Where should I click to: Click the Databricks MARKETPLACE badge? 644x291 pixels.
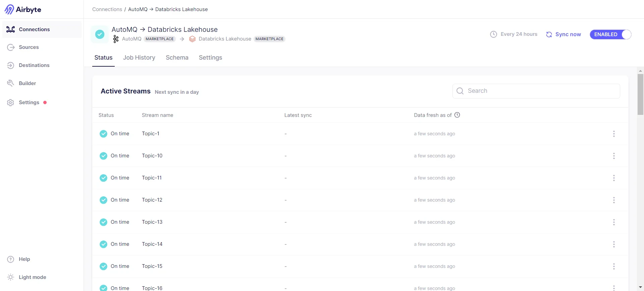(x=269, y=39)
